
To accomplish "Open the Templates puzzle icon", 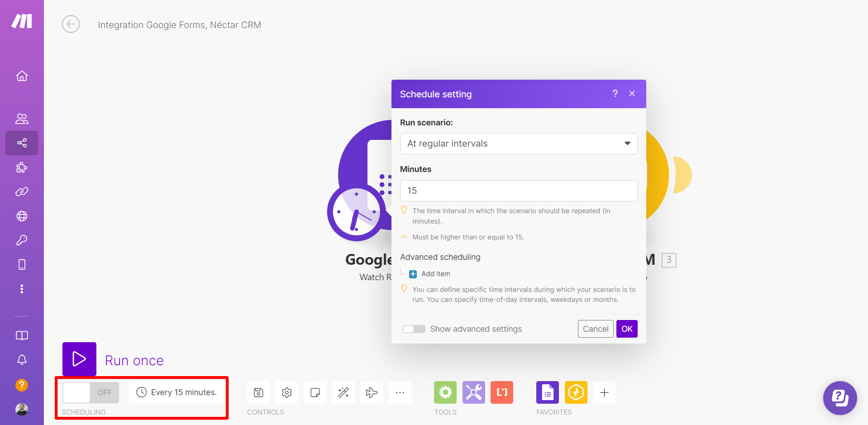I will [22, 167].
